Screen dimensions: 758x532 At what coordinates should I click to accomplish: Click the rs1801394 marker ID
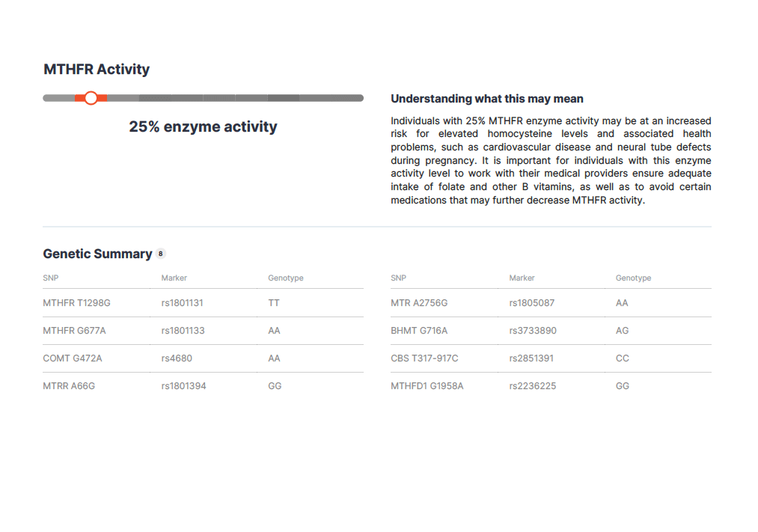[x=183, y=386]
